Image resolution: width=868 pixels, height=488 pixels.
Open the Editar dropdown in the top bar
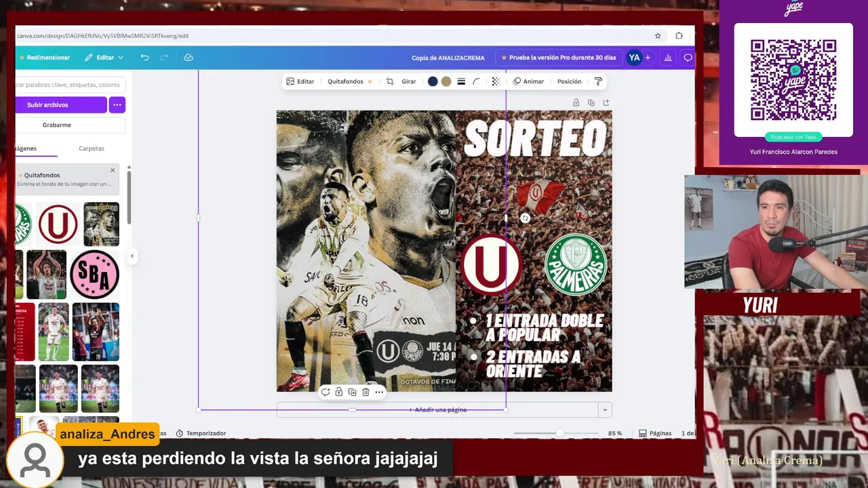(104, 58)
